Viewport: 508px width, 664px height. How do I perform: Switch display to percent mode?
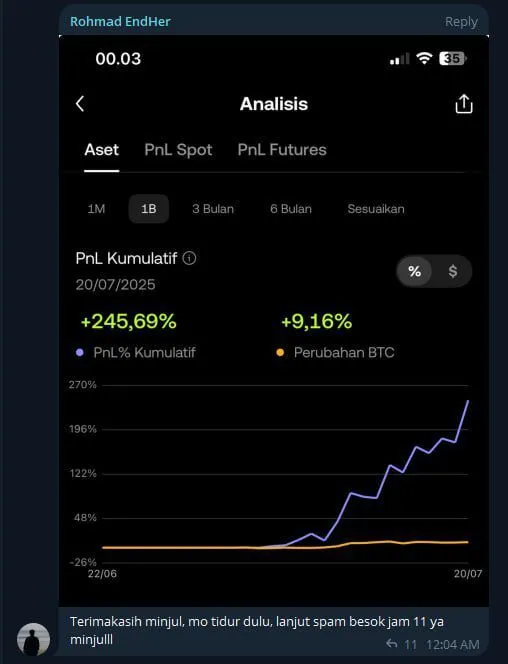click(x=414, y=271)
